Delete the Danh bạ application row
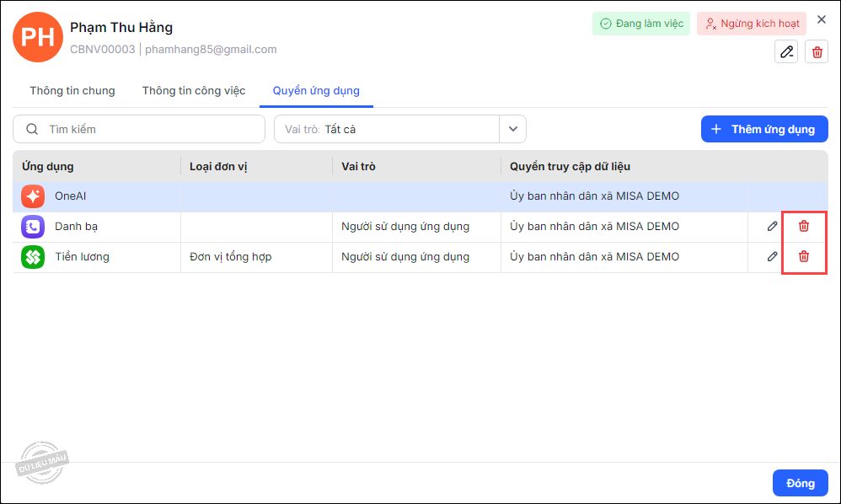 coord(804,226)
